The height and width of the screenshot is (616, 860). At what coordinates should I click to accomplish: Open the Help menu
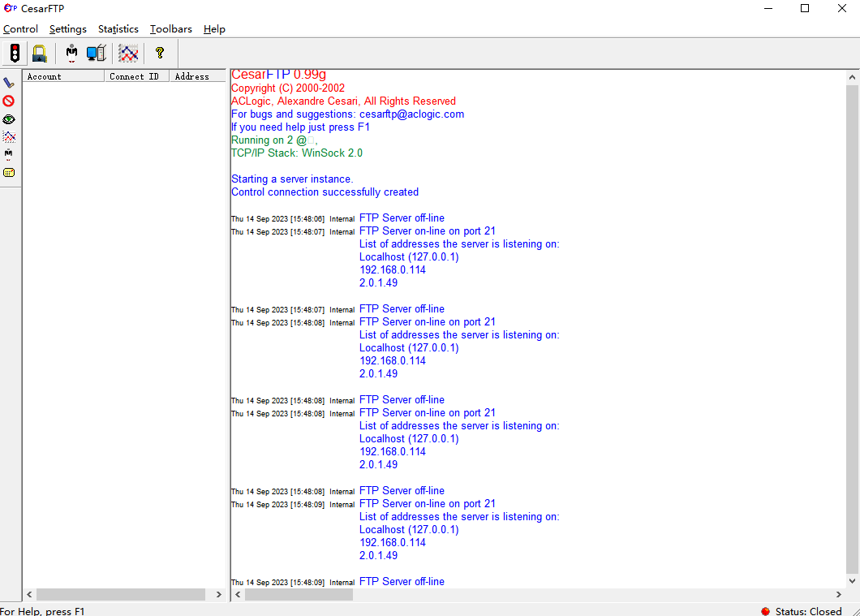click(214, 29)
